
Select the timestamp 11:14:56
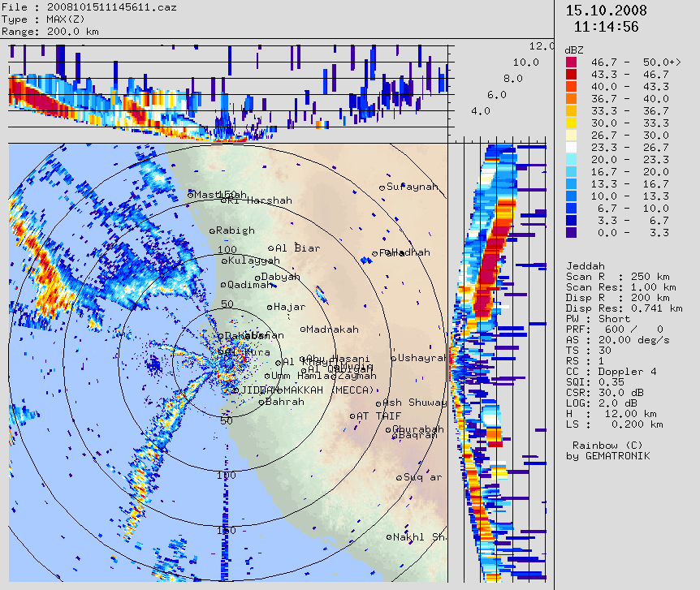point(607,27)
